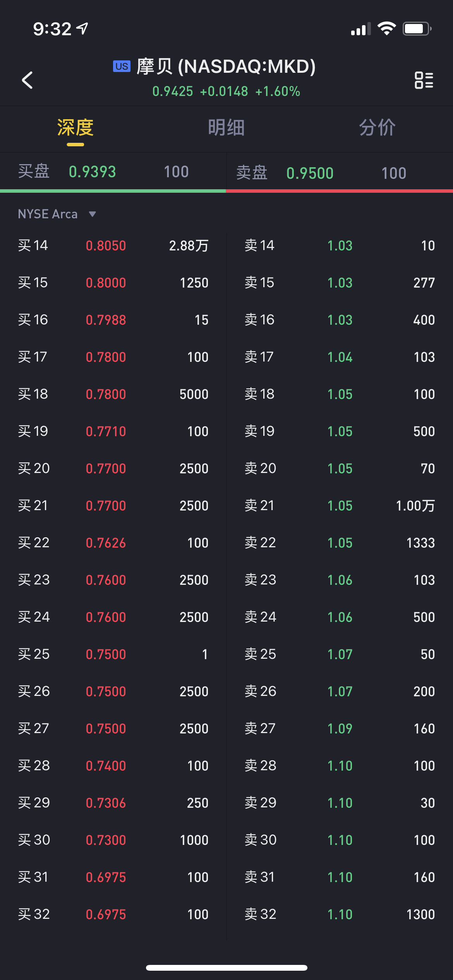453x980 pixels.
Task: Click the dropdown triangle beside NYSE Arca
Action: click(x=92, y=214)
